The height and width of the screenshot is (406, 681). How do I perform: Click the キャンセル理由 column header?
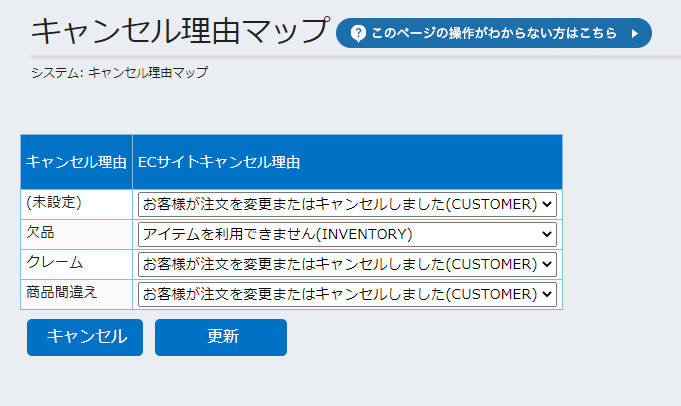pyautogui.click(x=76, y=162)
